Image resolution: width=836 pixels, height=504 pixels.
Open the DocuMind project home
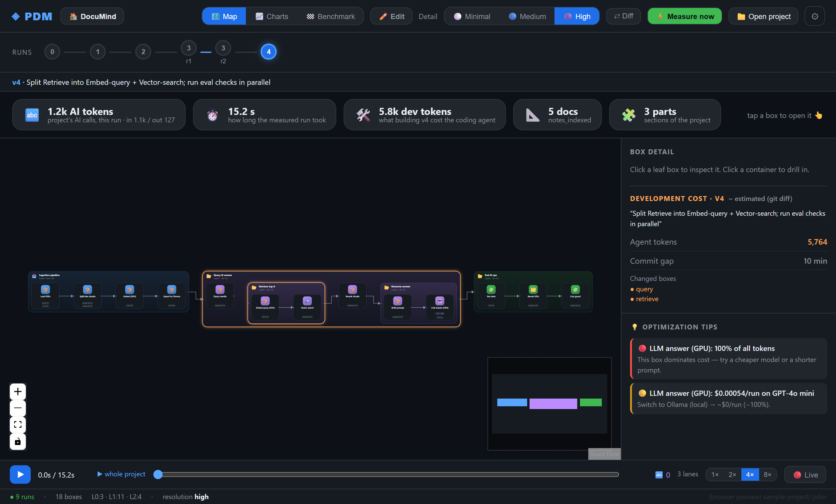(x=92, y=16)
